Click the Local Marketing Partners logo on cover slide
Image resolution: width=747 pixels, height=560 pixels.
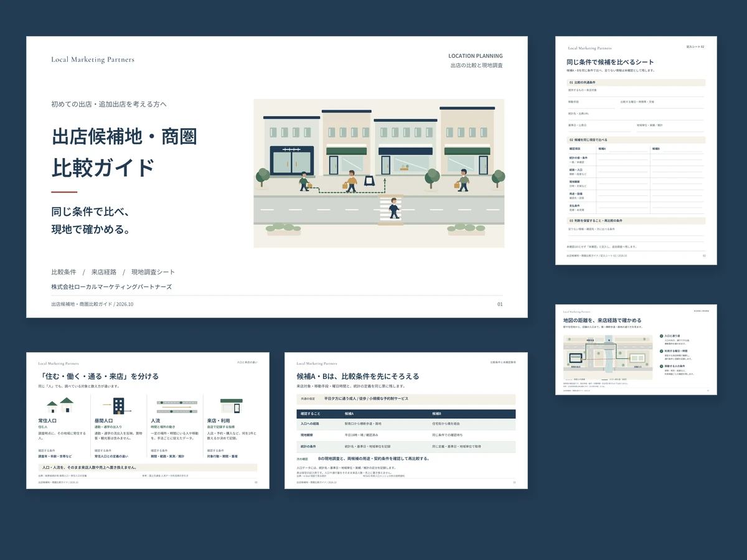coord(93,60)
